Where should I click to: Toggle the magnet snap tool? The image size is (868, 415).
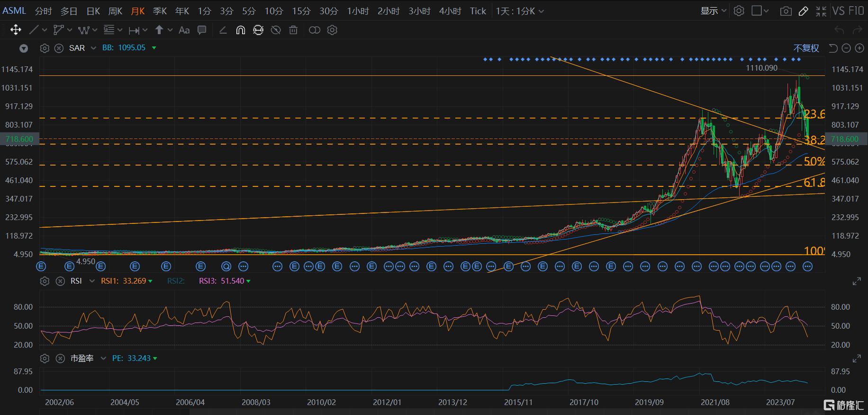click(240, 30)
